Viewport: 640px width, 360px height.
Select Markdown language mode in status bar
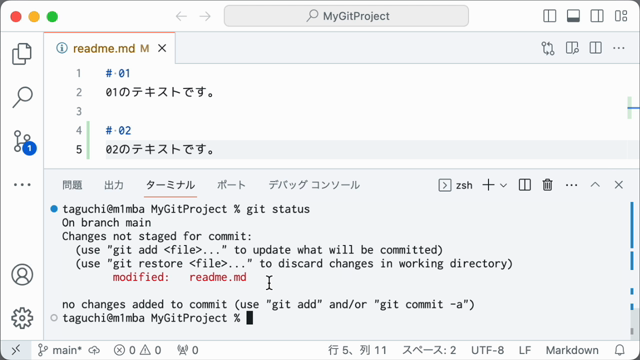[x=572, y=350]
